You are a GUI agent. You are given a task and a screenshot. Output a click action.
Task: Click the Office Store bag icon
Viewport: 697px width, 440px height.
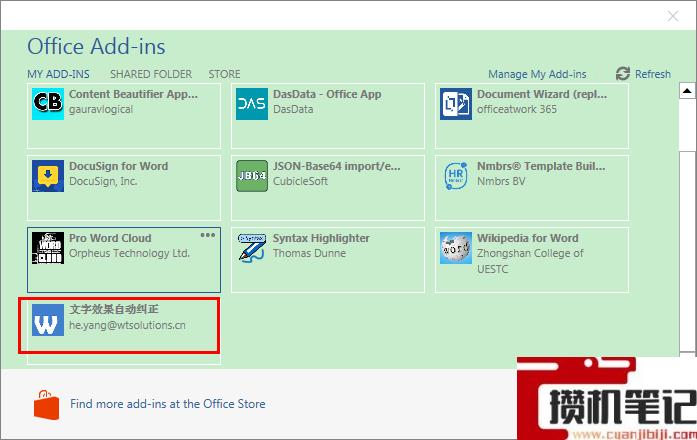pyautogui.click(x=46, y=405)
